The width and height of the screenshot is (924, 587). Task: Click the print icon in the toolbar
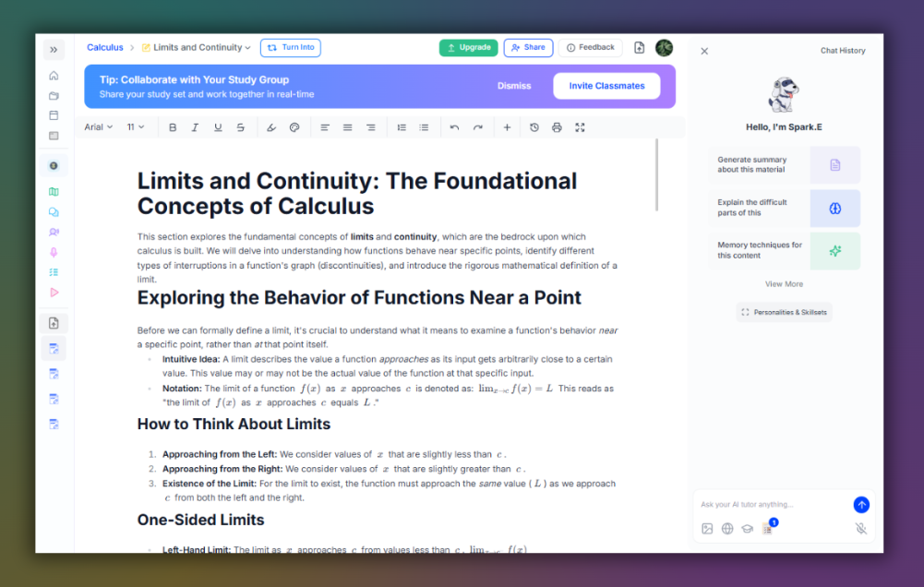[557, 126]
